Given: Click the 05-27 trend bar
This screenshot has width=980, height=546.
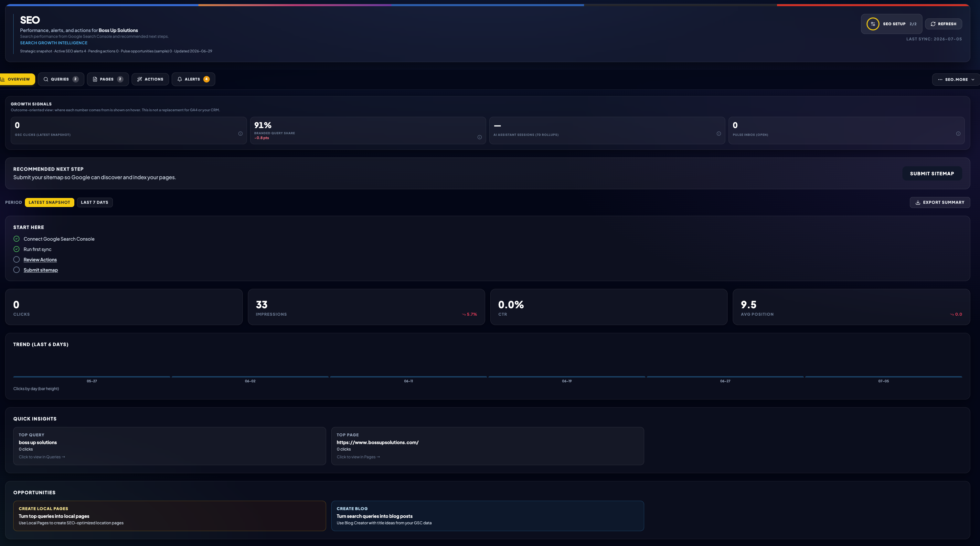Looking at the screenshot, I should pos(92,377).
